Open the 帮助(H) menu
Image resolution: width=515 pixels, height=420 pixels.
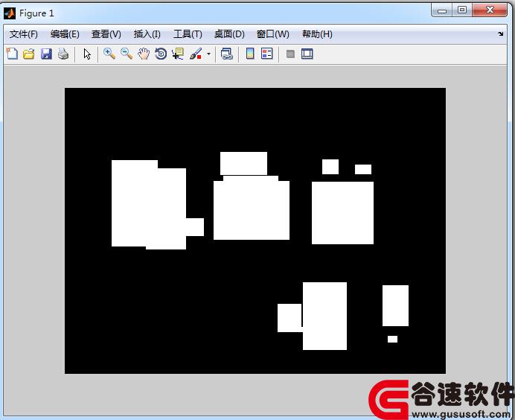click(x=317, y=34)
